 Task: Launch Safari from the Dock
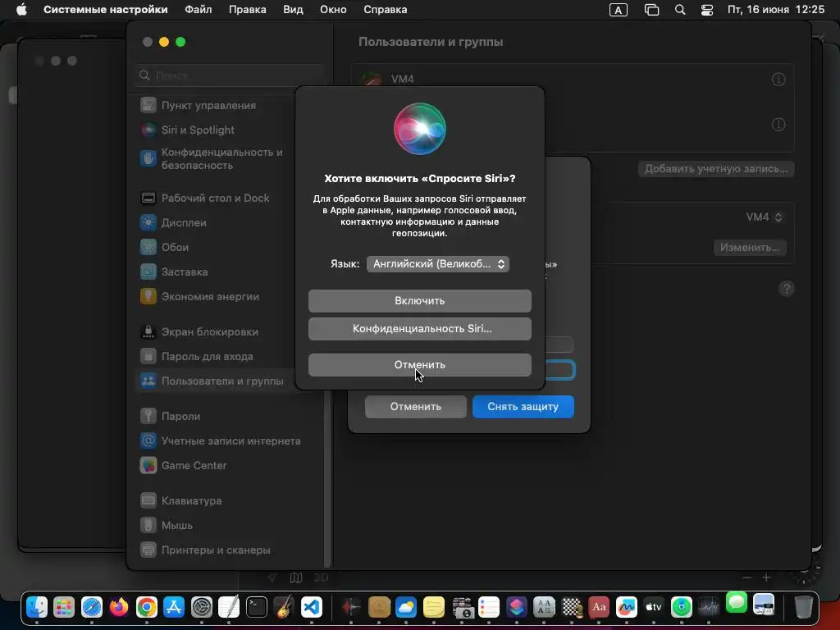pyautogui.click(x=92, y=607)
